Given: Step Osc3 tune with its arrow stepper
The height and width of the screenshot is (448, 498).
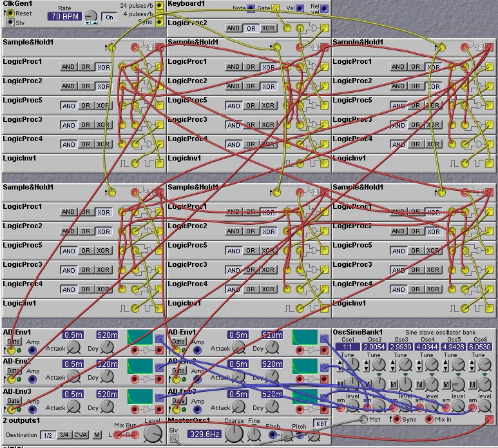Looking at the screenshot, I should tap(392, 366).
